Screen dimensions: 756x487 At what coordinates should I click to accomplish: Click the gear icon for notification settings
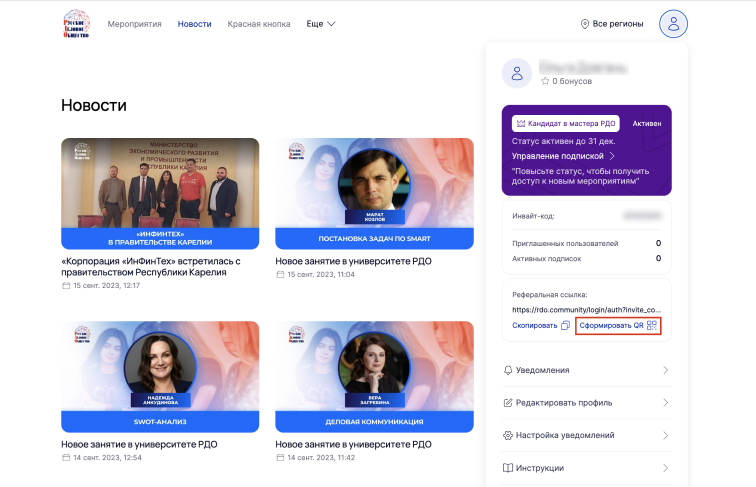coord(507,435)
